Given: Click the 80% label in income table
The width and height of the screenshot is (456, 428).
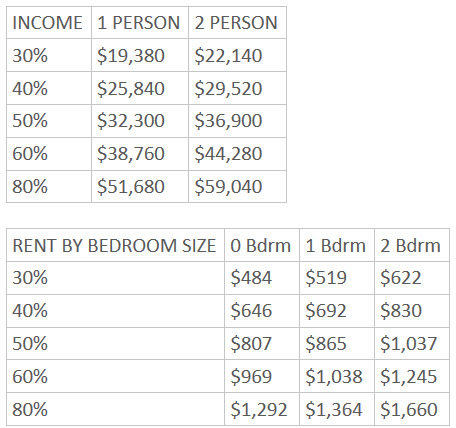Looking at the screenshot, I should click(x=30, y=187).
